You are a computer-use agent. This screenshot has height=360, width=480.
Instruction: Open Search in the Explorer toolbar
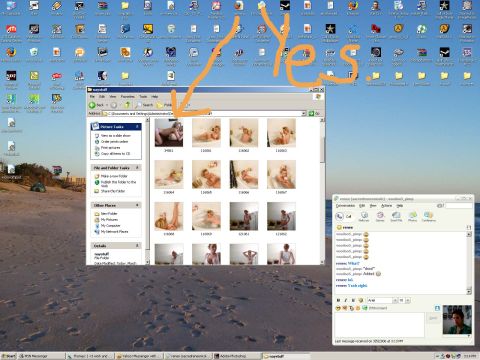(x=144, y=105)
